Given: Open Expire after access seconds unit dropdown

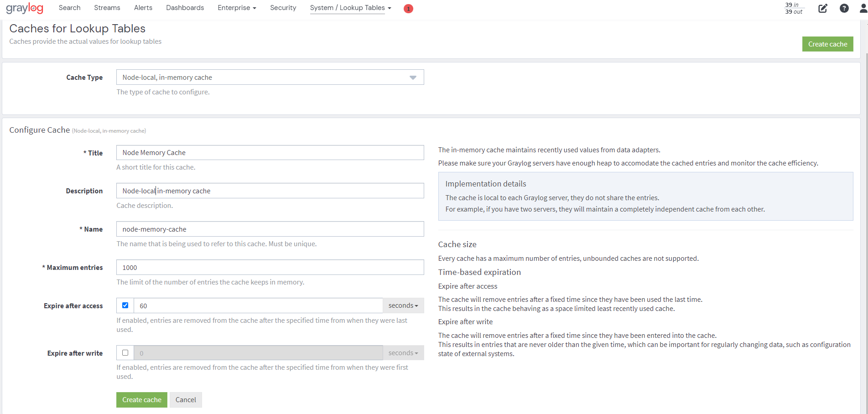Looking at the screenshot, I should pyautogui.click(x=403, y=305).
